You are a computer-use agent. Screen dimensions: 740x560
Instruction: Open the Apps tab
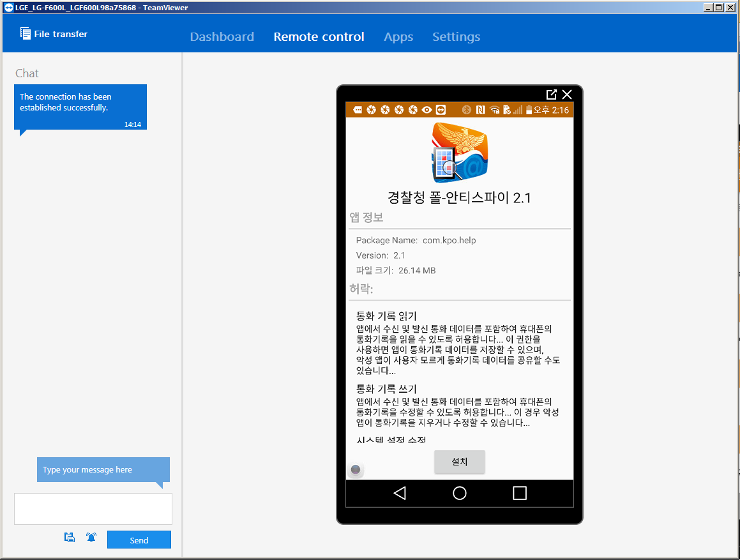(398, 37)
